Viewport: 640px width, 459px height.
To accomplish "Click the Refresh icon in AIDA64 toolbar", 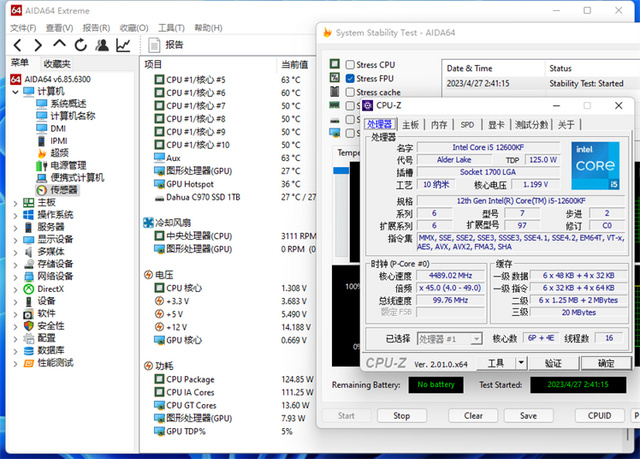I will (x=80, y=45).
